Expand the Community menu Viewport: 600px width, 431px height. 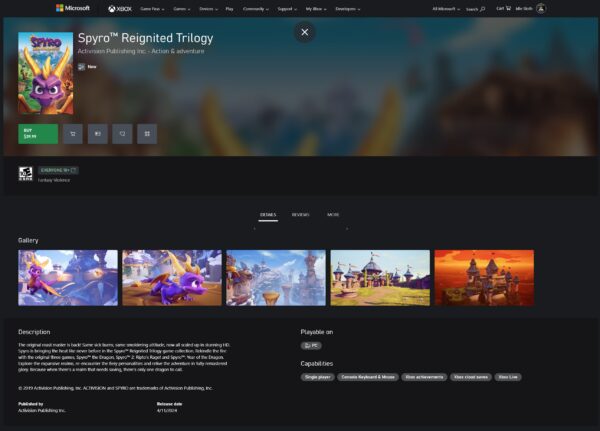point(255,8)
